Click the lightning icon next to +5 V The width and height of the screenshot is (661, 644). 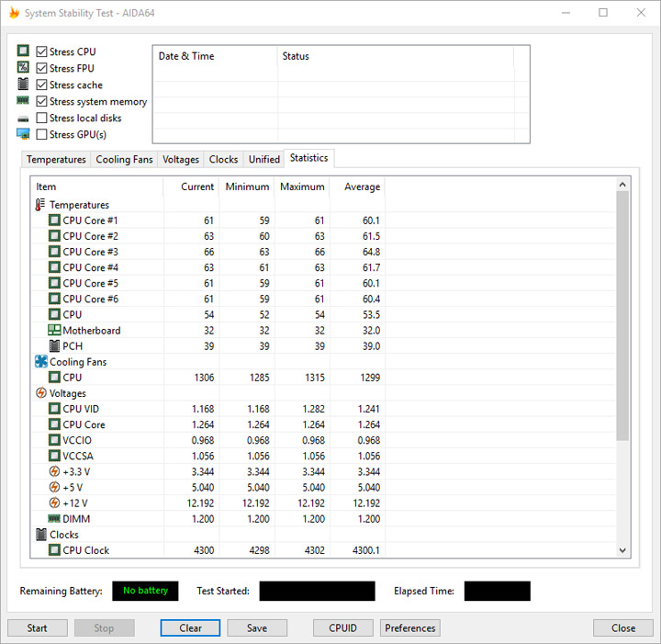(x=54, y=487)
